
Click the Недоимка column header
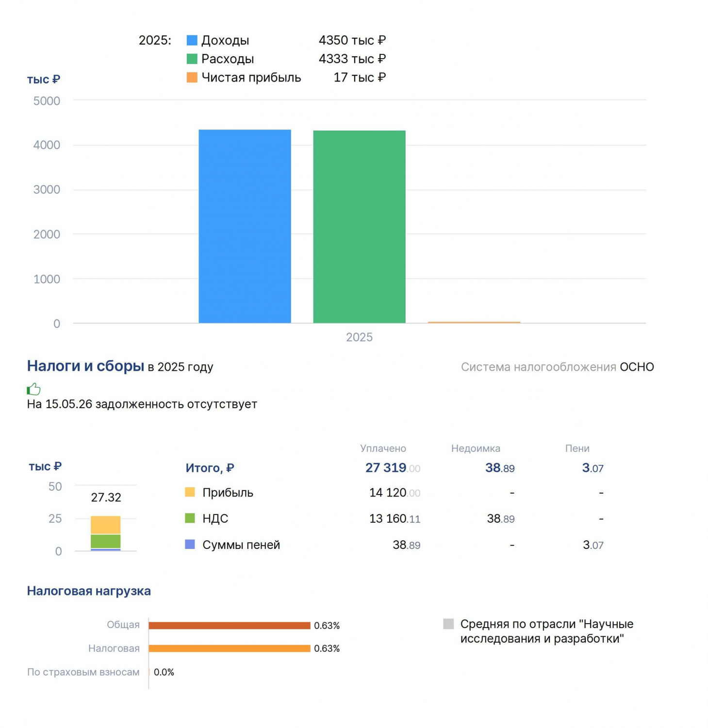[x=476, y=448]
